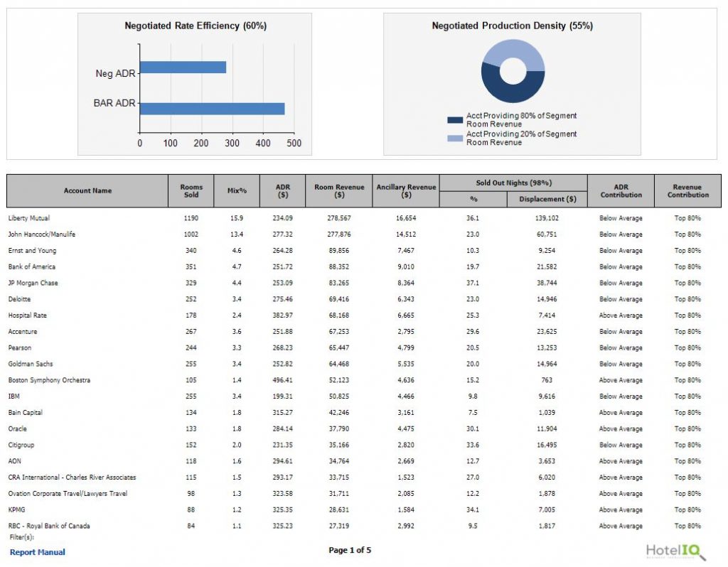The image size is (728, 567).
Task: Click the Filter(s): label
Action: coord(22,537)
